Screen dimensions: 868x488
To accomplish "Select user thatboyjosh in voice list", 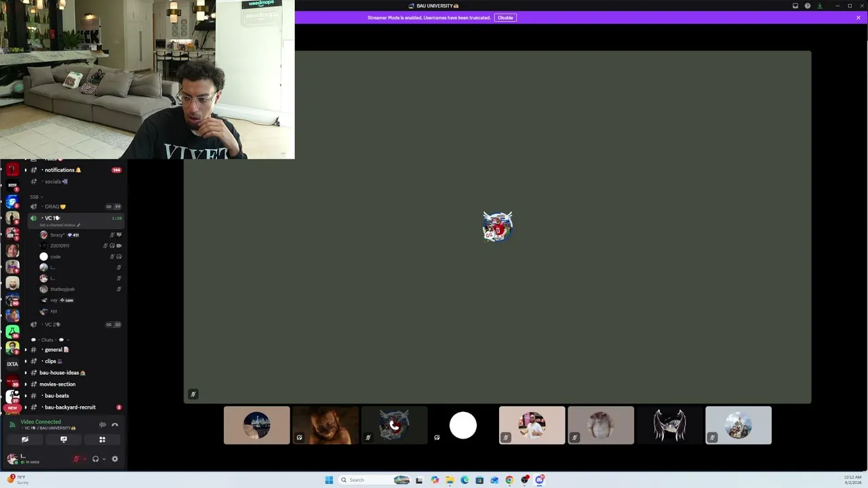I will [x=80, y=289].
